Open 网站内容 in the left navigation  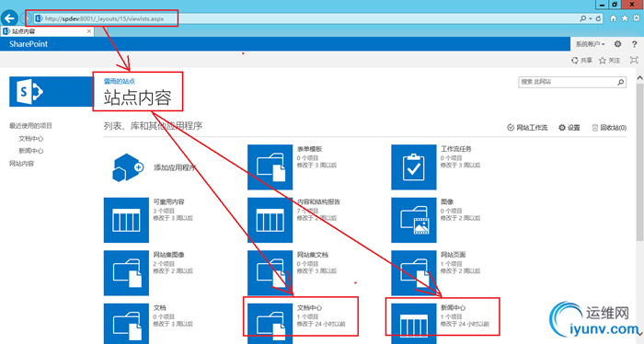[22, 164]
